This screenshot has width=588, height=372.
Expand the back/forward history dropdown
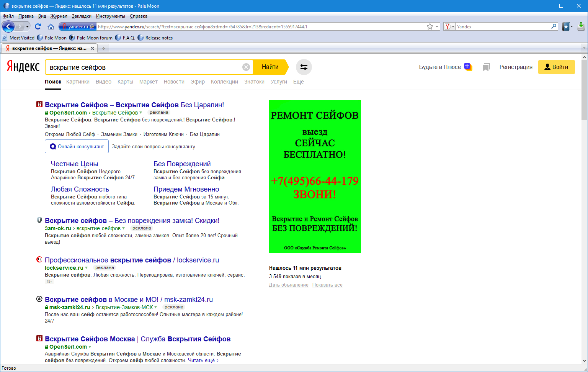(x=27, y=27)
